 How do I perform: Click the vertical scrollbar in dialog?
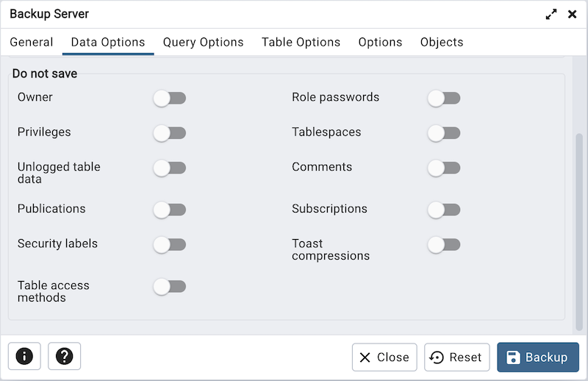pyautogui.click(x=578, y=221)
